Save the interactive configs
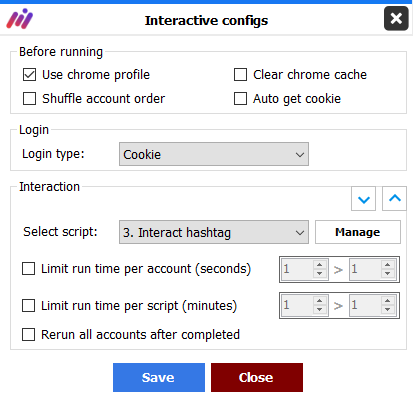413x401 pixels. tap(159, 377)
